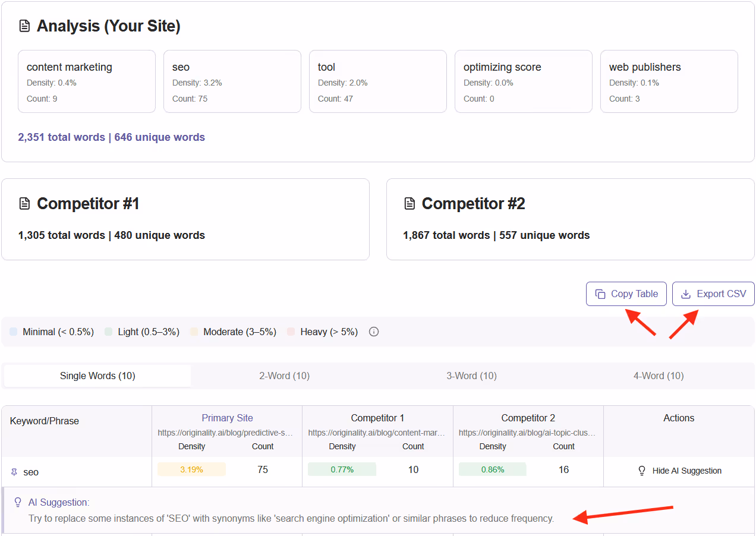Viewport: 756px width, 536px height.
Task: Click the yellow Moderate (3–5%) legend swatch
Action: [194, 331]
